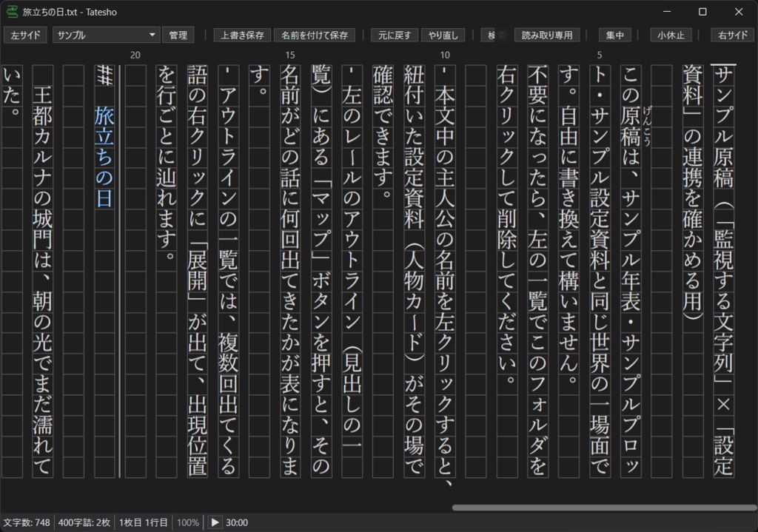
Task: Click the line starting 名前がどの話に何回出て
Action: click(290, 271)
